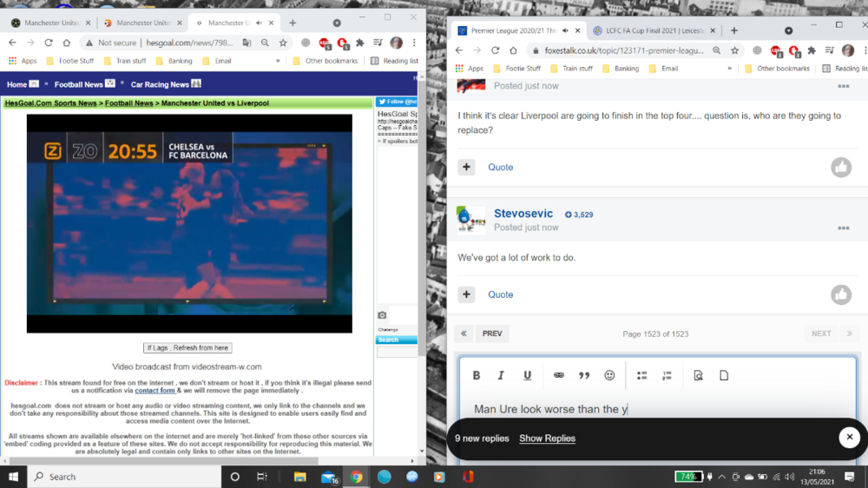Click the hesgoal vertical scrollbar
This screenshot has height=488, width=868.
coord(422,219)
